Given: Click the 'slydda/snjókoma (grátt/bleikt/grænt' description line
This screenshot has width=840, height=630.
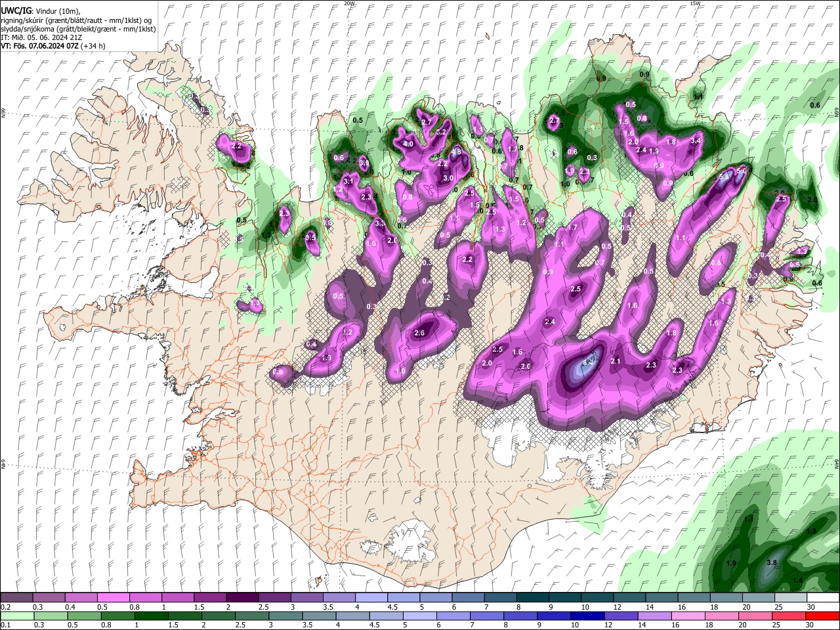Looking at the screenshot, I should pos(78,29).
